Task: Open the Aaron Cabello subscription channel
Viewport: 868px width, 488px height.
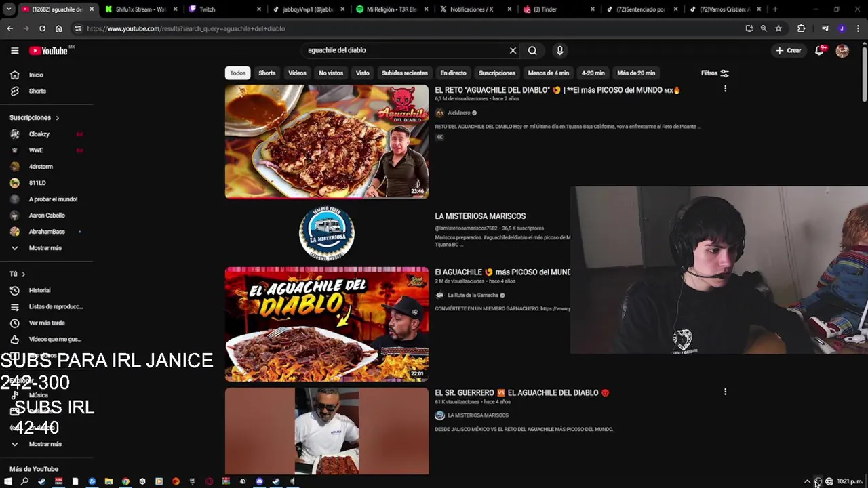Action: pos(46,216)
